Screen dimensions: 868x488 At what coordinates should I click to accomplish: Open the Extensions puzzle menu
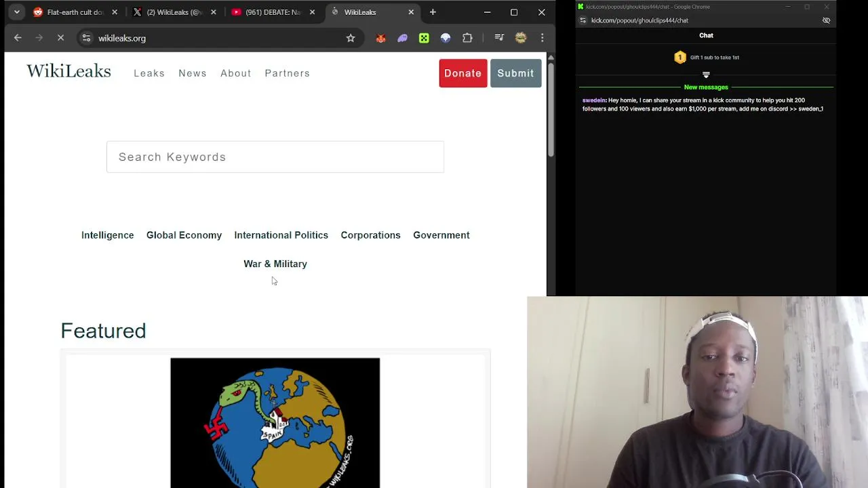pyautogui.click(x=467, y=38)
